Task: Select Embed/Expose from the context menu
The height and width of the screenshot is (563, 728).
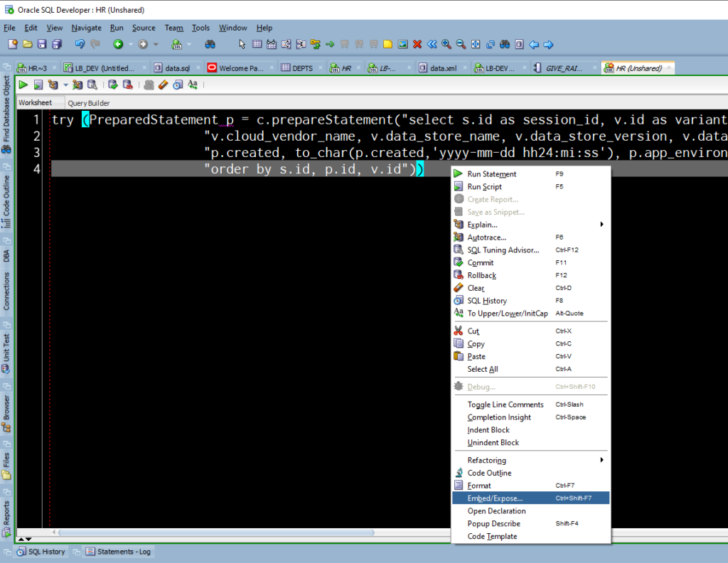Action: [495, 498]
